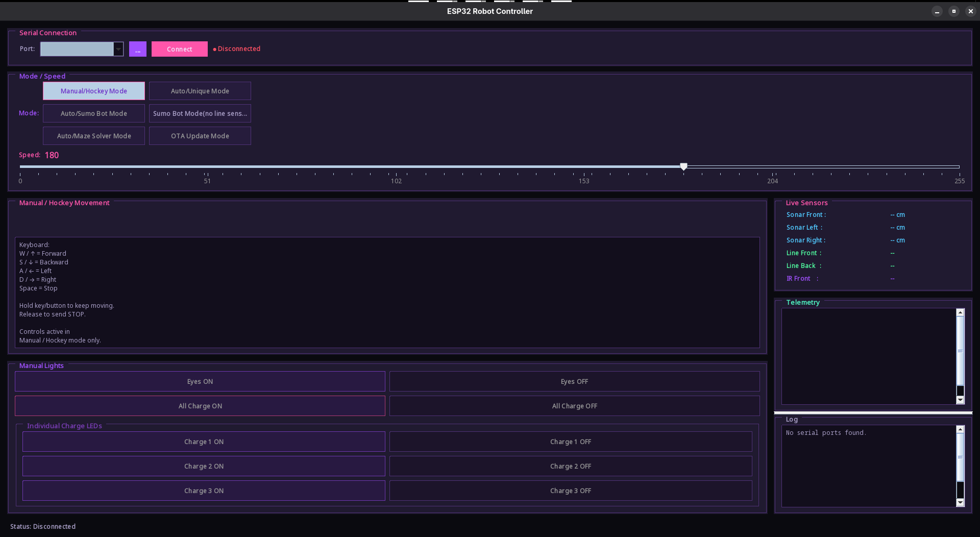Click the Sonar Left sensor label
This screenshot has width=980, height=537.
(x=804, y=228)
